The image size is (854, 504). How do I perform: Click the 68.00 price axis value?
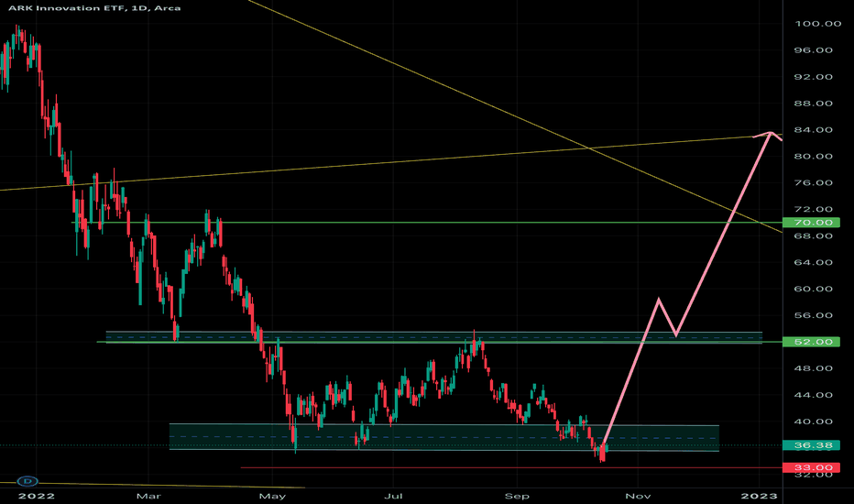coord(814,236)
